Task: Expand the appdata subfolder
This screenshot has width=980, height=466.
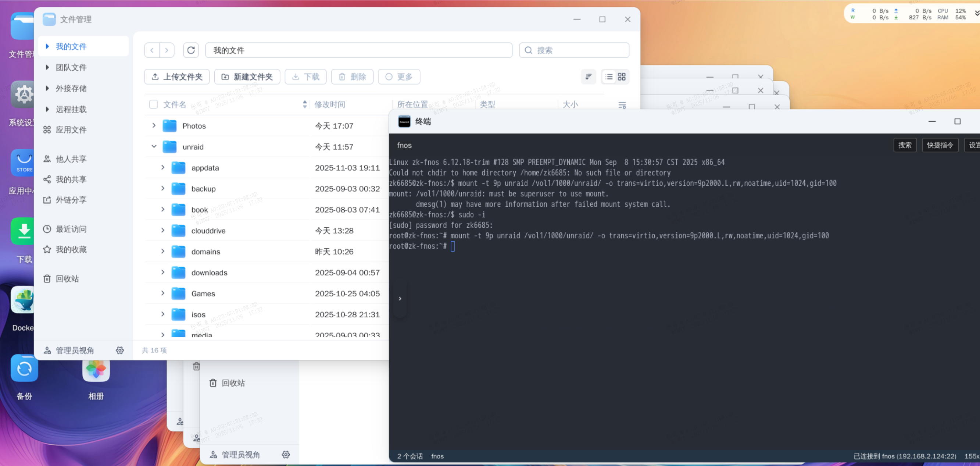Action: pyautogui.click(x=163, y=167)
